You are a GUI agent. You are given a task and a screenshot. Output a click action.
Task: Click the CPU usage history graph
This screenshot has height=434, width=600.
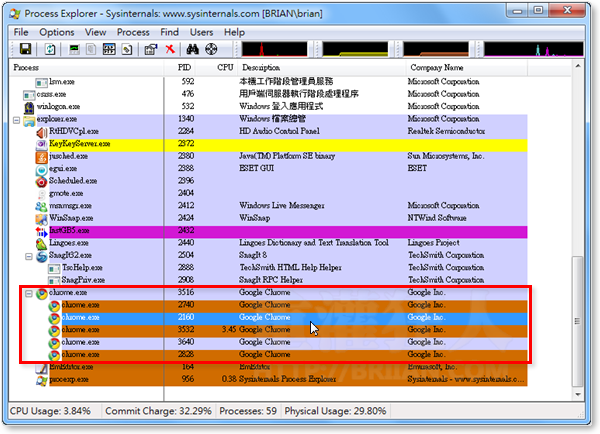click(x=274, y=49)
